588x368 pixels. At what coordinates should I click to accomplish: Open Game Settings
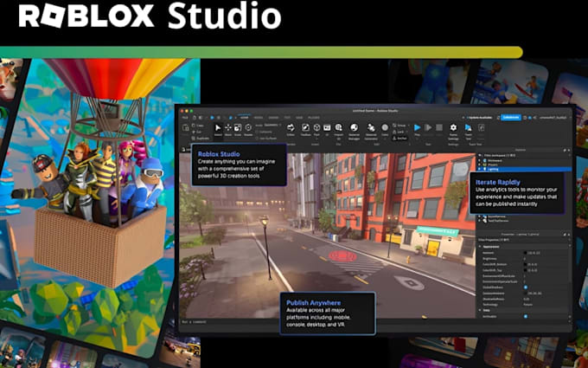pyautogui.click(x=453, y=131)
